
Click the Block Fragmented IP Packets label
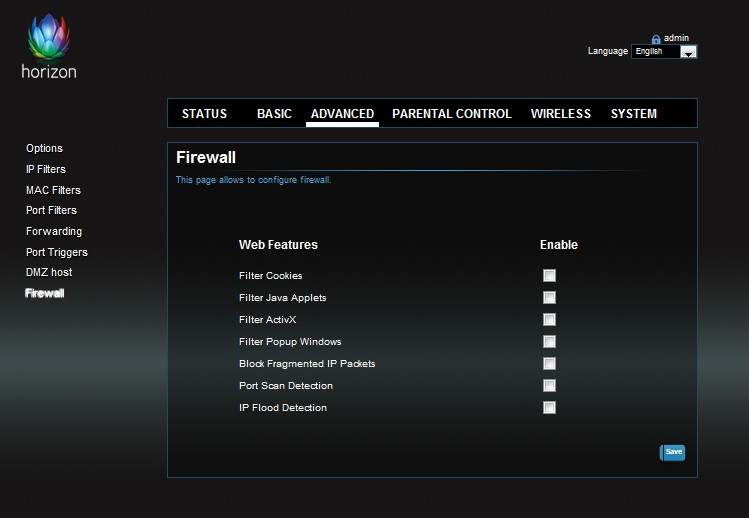coord(307,364)
